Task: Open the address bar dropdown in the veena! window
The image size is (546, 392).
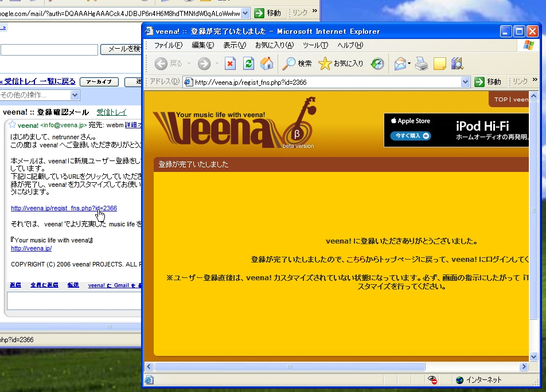Action: [x=465, y=82]
